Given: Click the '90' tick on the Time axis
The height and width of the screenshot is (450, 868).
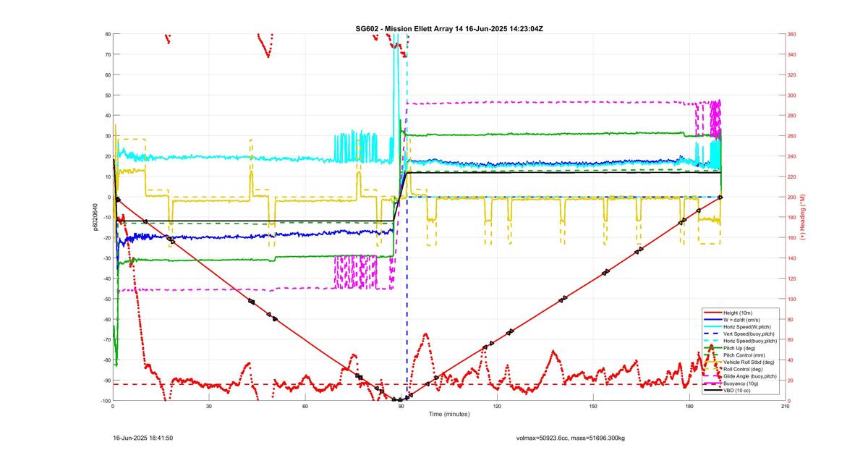Looking at the screenshot, I should [401, 407].
